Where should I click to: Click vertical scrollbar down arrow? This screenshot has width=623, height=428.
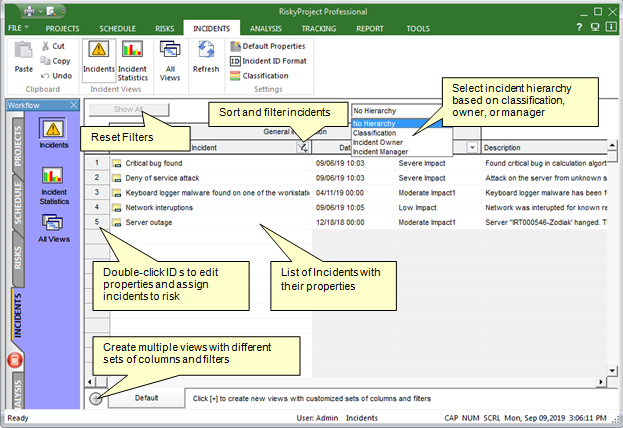(612, 371)
